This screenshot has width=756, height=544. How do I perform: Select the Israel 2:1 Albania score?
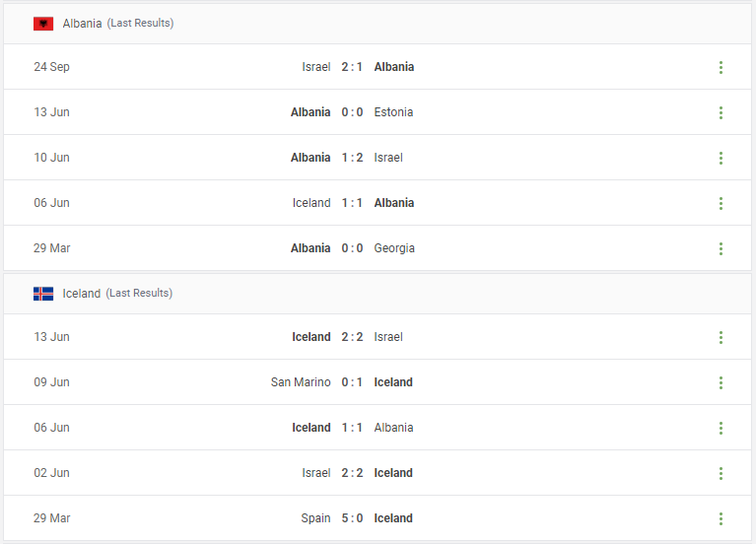[x=352, y=67]
